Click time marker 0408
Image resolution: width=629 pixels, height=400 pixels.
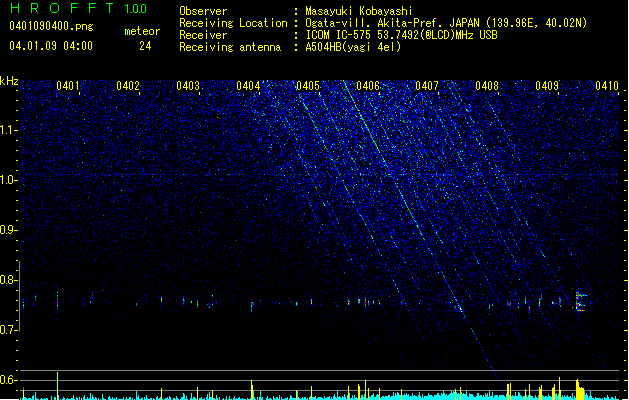[487, 86]
